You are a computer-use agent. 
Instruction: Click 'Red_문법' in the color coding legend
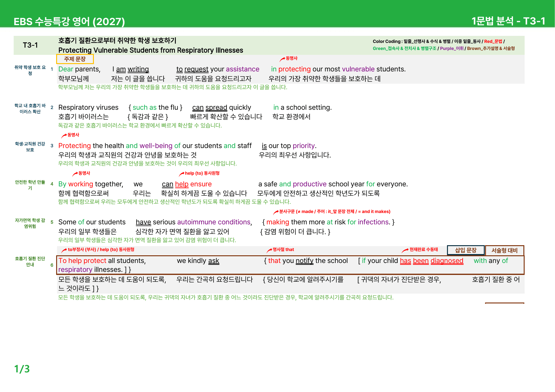(493, 41)
